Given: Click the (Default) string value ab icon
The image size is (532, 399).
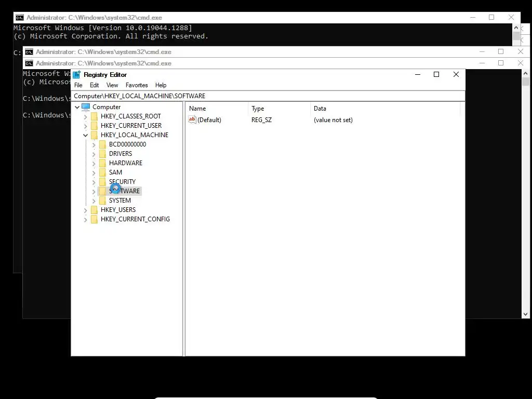Looking at the screenshot, I should tap(192, 120).
